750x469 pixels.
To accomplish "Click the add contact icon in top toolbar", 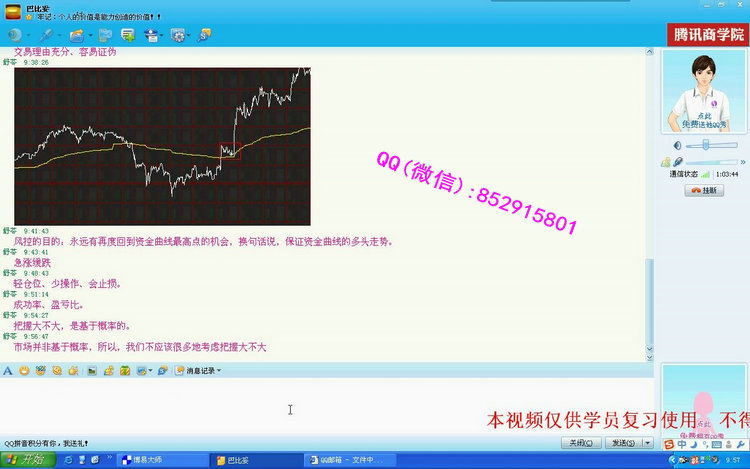I will click(x=128, y=34).
